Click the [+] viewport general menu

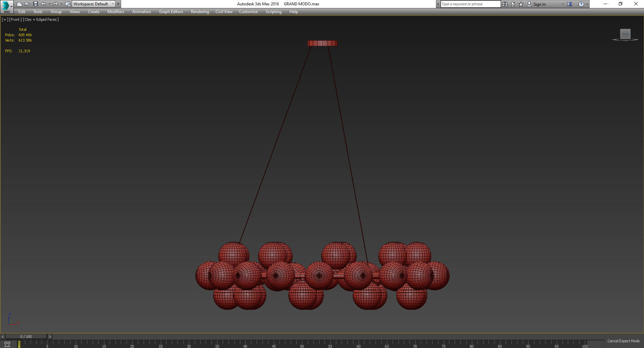(5, 19)
